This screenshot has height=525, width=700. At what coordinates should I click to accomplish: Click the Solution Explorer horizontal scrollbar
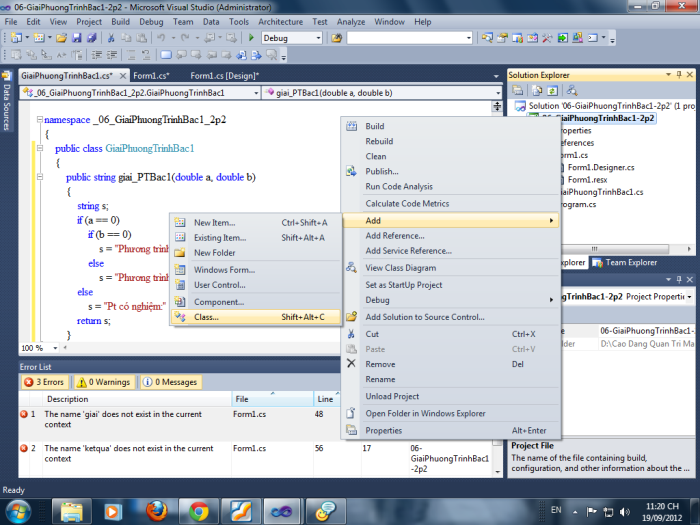[616, 249]
